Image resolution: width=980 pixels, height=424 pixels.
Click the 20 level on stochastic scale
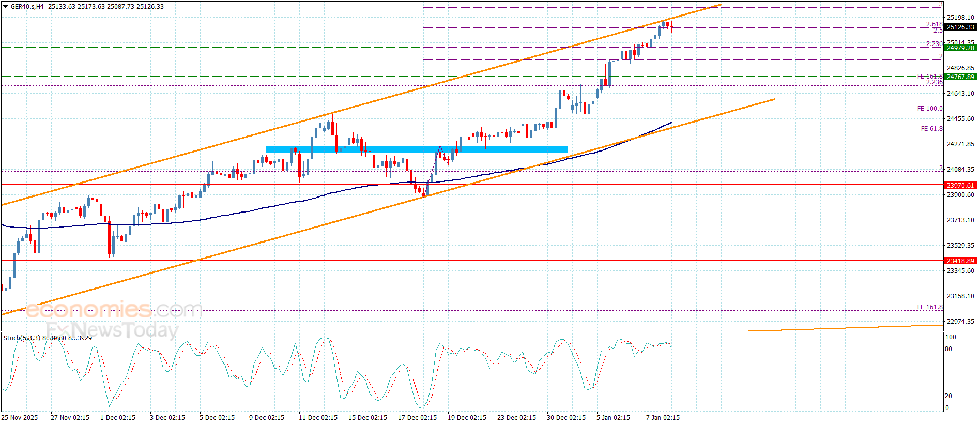click(x=948, y=396)
